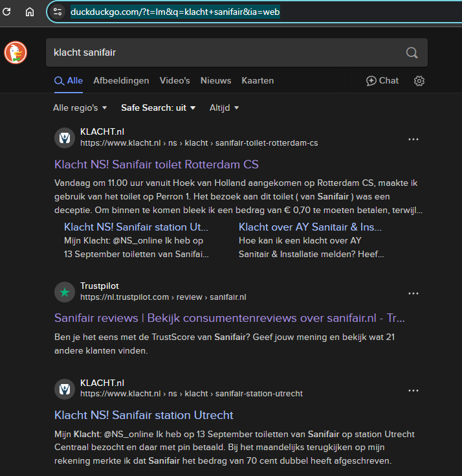Switch to the Nieuws tab
This screenshot has width=462, height=476.
point(215,81)
